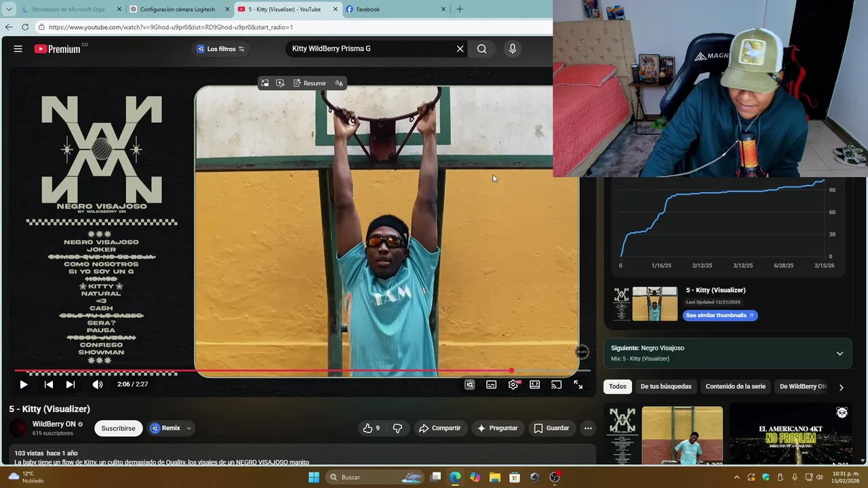Open Los filtros filter dropdown
This screenshot has width=868, height=488.
(x=220, y=49)
